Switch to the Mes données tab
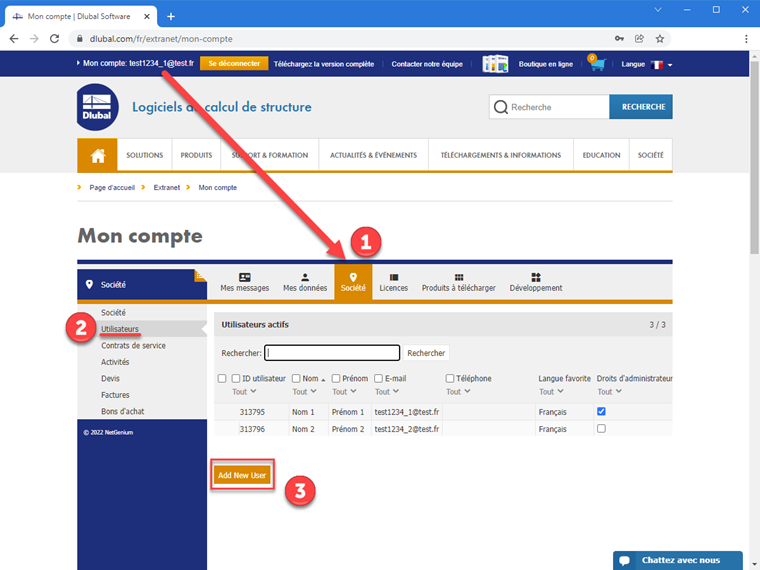Screen dimensions: 760x570 pos(305,282)
